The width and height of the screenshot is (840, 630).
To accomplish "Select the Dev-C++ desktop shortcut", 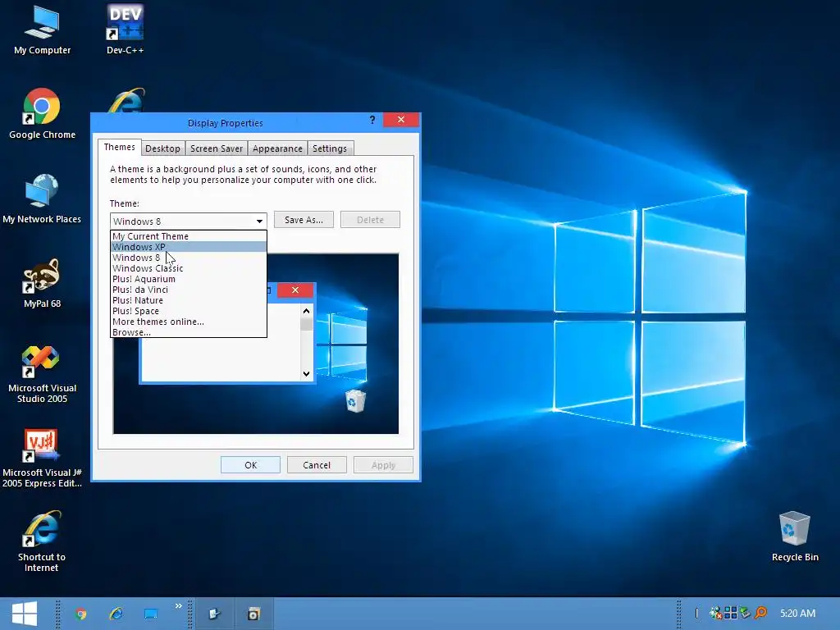I will coord(125,30).
